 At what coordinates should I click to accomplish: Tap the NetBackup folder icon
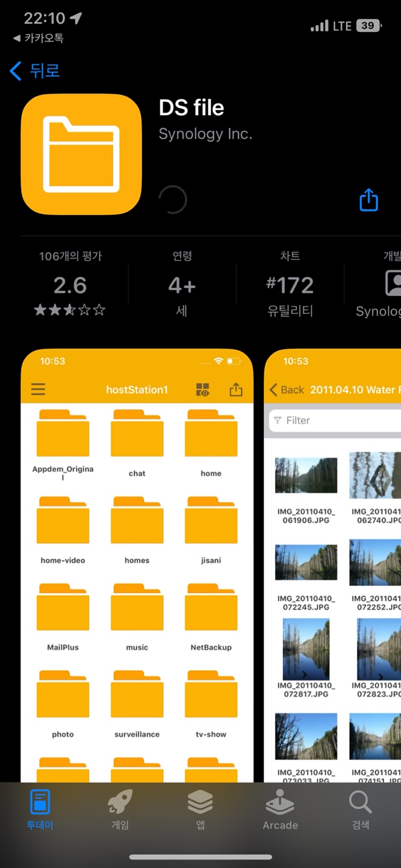(211, 607)
